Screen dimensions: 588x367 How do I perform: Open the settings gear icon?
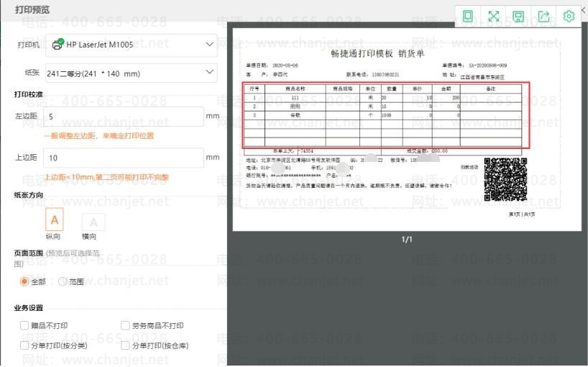click(x=569, y=16)
